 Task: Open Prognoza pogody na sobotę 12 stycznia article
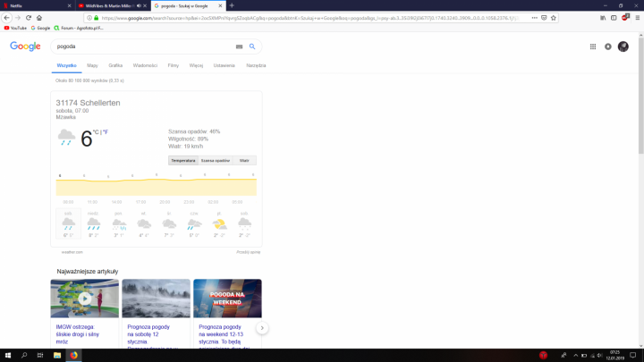point(148,334)
